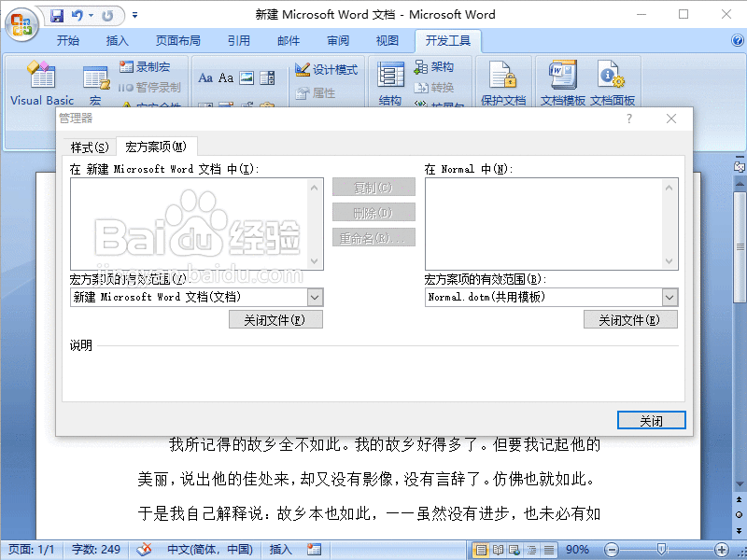Switch to Web Layout view

click(x=514, y=550)
